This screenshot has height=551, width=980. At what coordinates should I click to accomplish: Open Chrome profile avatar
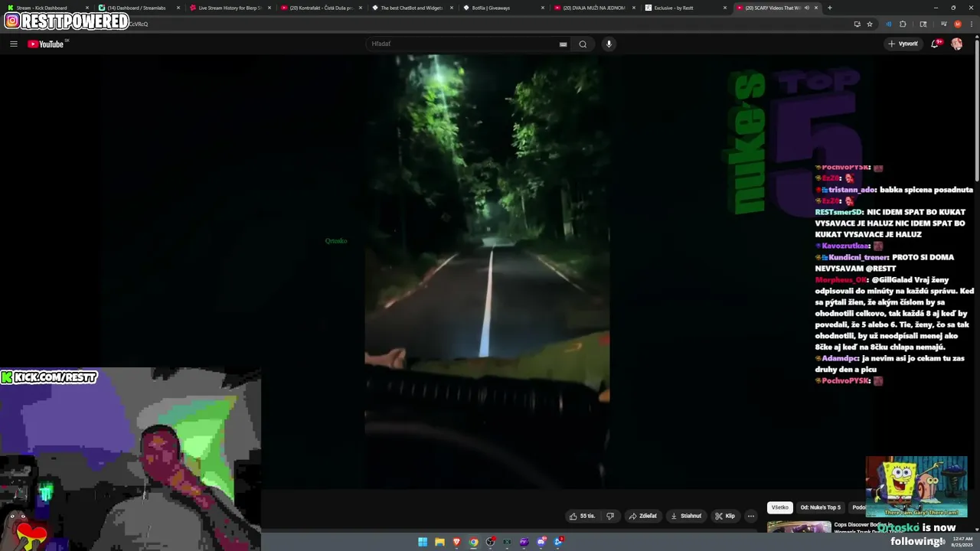tap(958, 24)
